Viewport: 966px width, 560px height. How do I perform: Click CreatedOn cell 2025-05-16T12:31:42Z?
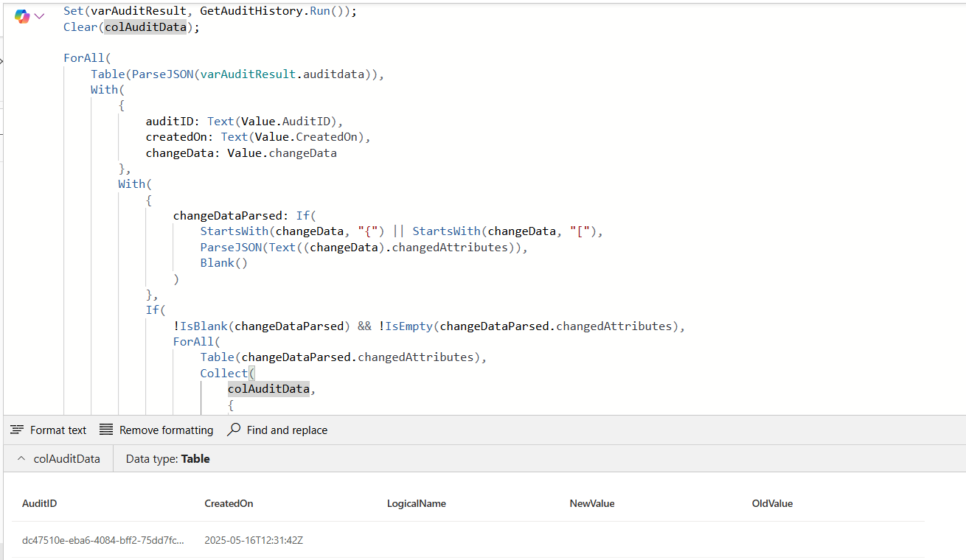(254, 540)
